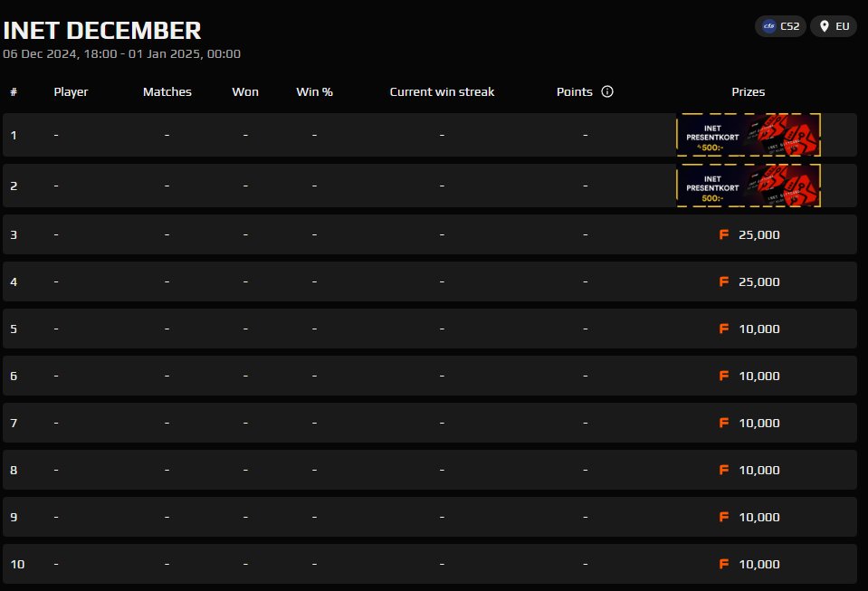Click the Won column header
The width and height of the screenshot is (868, 591).
(245, 91)
